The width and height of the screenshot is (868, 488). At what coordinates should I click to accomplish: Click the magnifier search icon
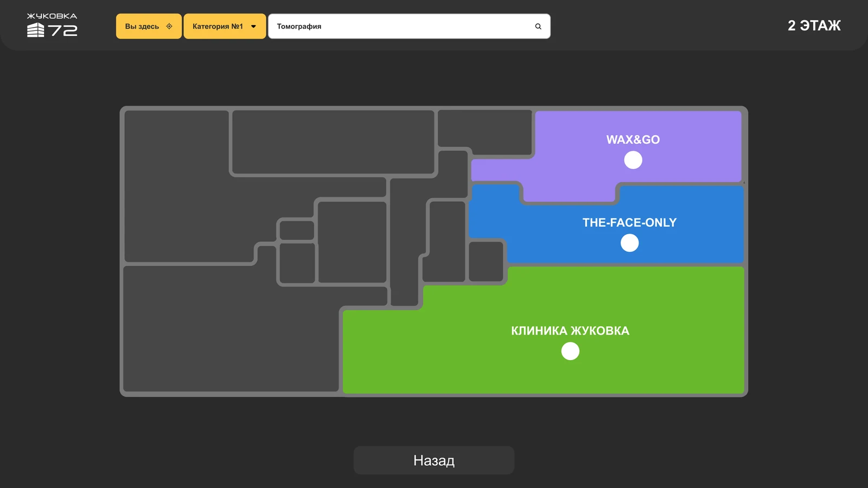click(538, 26)
